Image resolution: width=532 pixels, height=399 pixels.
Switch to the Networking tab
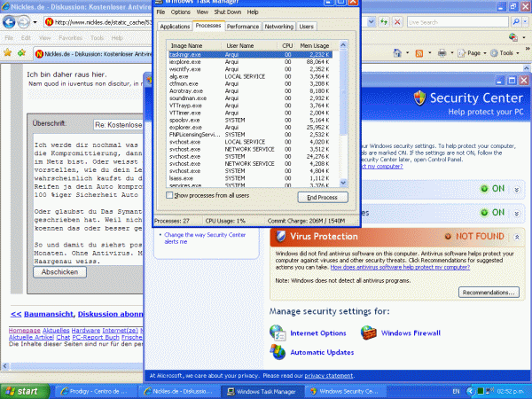(279, 27)
